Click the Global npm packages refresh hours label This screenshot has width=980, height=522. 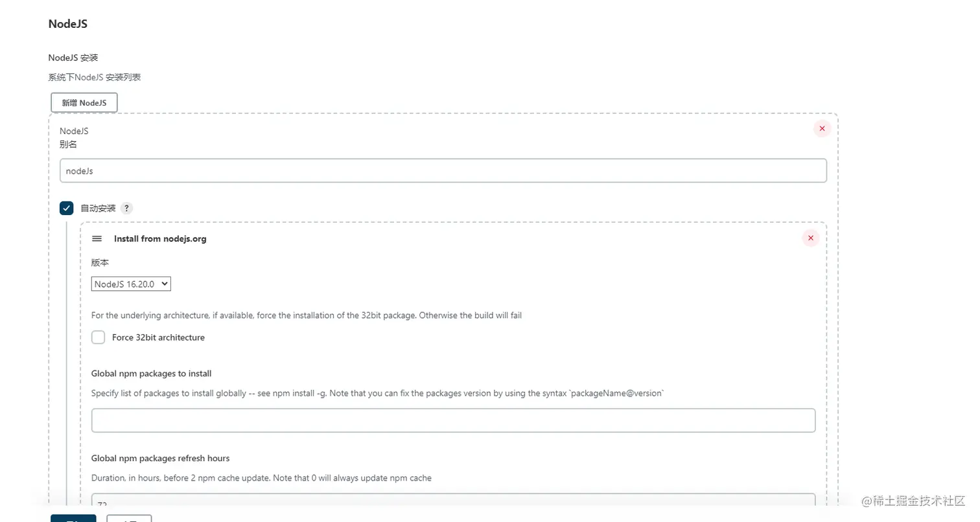(x=161, y=458)
